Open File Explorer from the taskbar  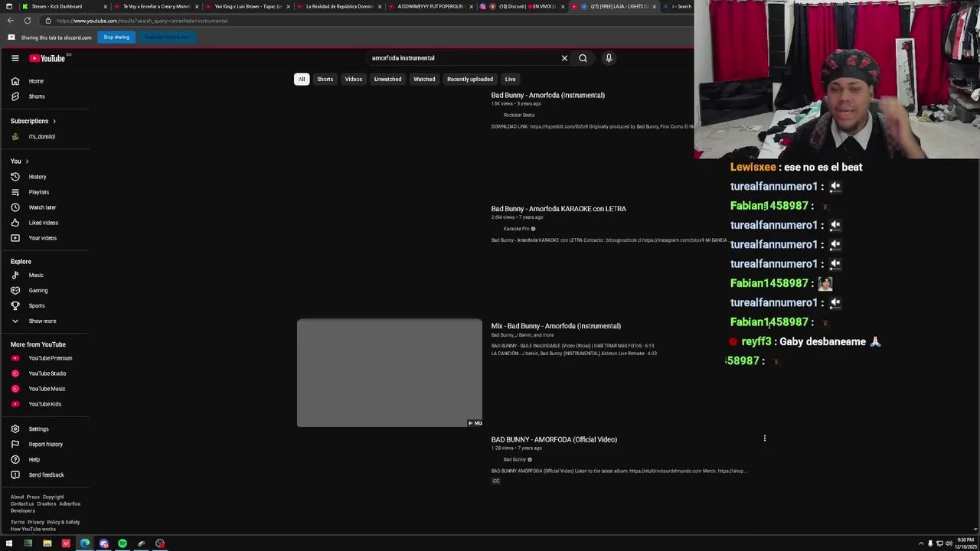point(47,544)
